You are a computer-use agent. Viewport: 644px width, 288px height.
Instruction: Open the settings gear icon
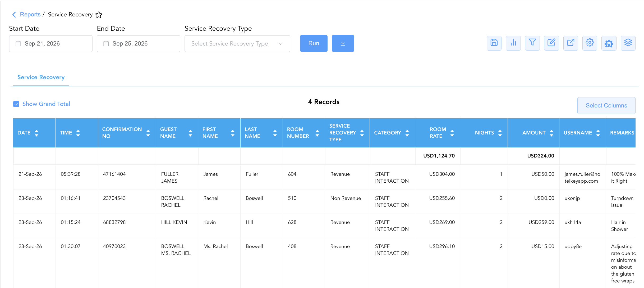click(590, 43)
